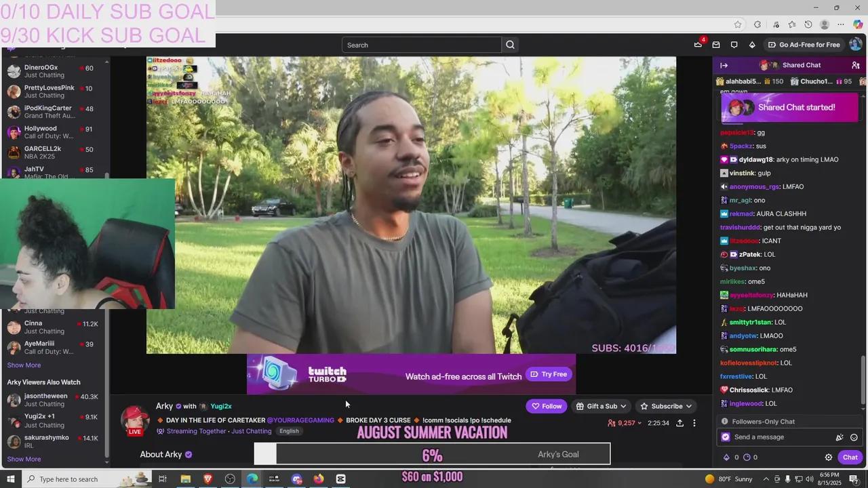Expand the Gift a Sub dropdown
This screenshot has height=488, width=868.
(x=623, y=406)
